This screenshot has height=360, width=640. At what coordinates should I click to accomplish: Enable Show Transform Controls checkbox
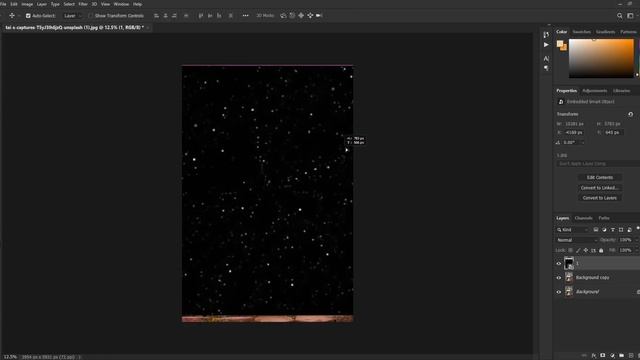(x=90, y=16)
